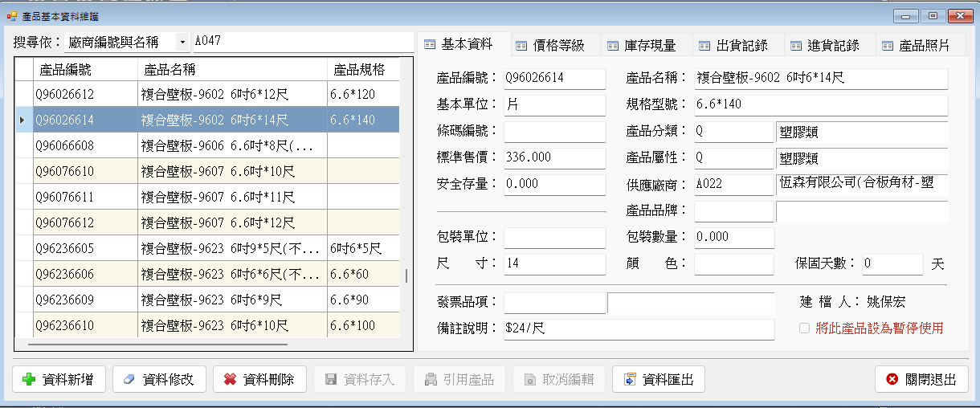Viewport: 980px width, 408px height.
Task: Select row Q96236610
Action: click(x=207, y=325)
